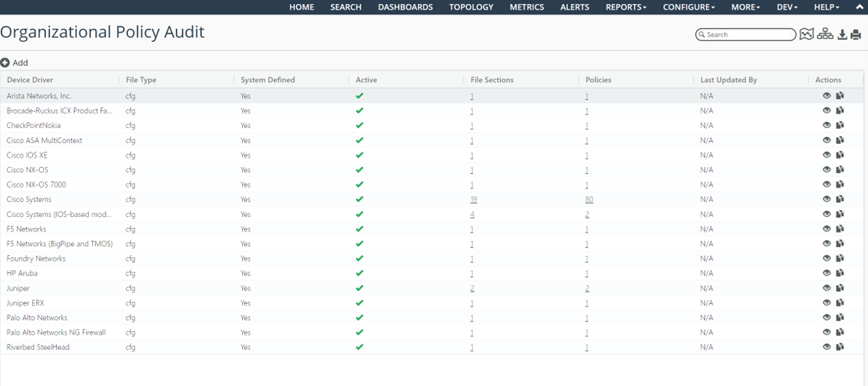Click the copy icon for Juniper ERX

[840, 303]
